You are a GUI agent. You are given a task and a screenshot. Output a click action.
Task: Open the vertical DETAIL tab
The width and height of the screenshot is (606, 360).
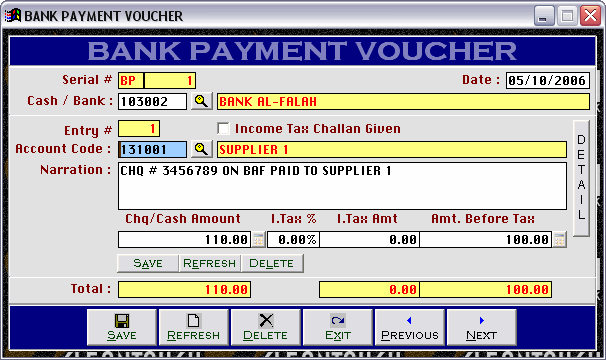[581, 178]
